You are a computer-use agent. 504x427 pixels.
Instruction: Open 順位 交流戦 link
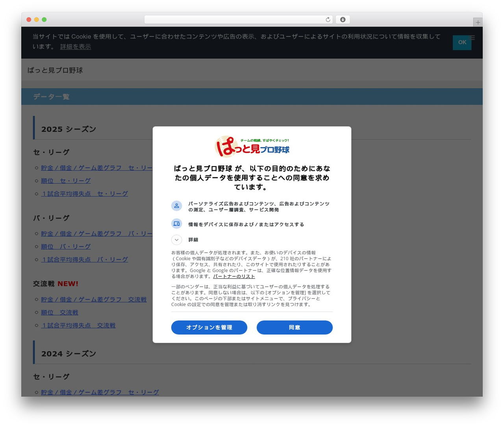[59, 313]
